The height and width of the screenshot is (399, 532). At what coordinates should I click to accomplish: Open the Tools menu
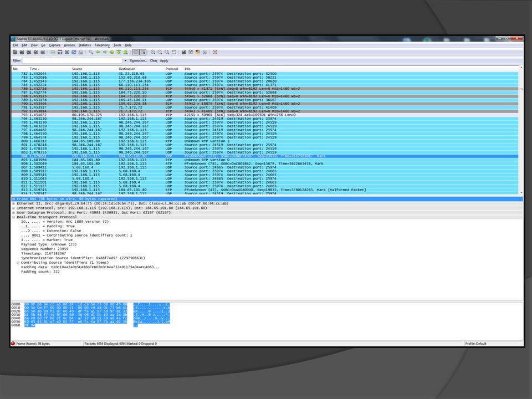click(x=117, y=45)
